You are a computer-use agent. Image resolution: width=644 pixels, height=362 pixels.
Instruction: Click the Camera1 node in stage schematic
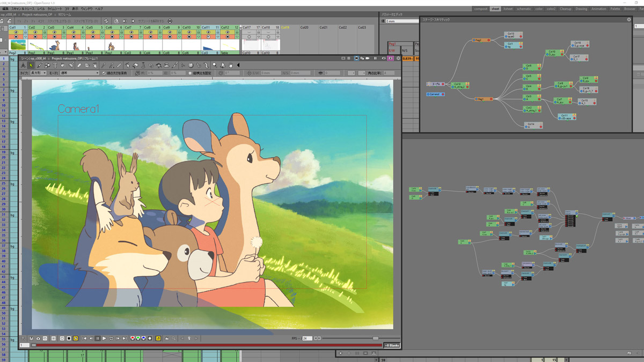(x=435, y=94)
